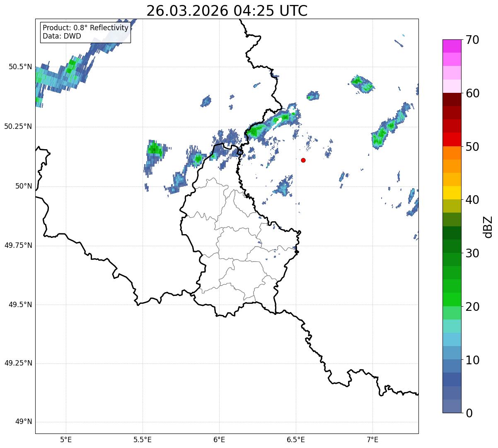Click the bright green swatch just above 20 dBZ

[x=452, y=300]
